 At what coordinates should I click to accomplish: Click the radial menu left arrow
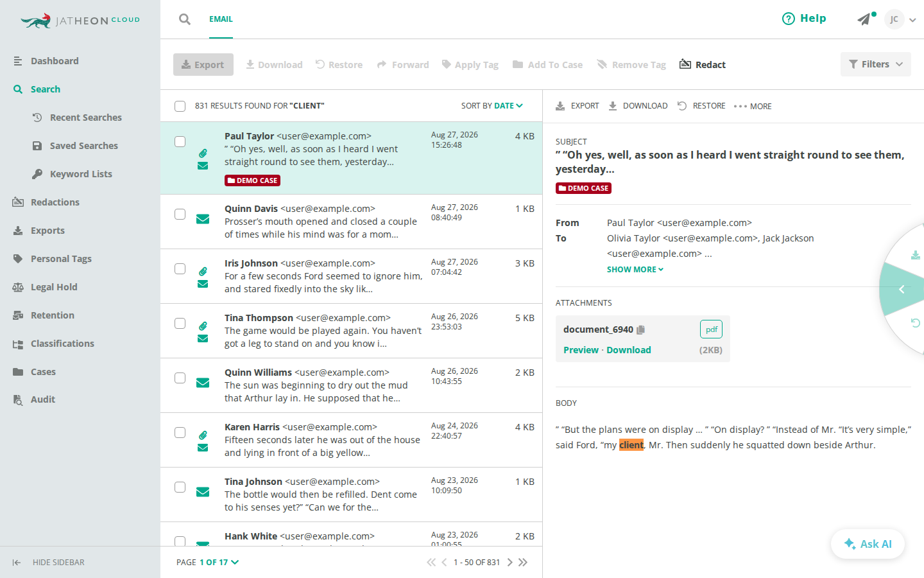pyautogui.click(x=902, y=290)
